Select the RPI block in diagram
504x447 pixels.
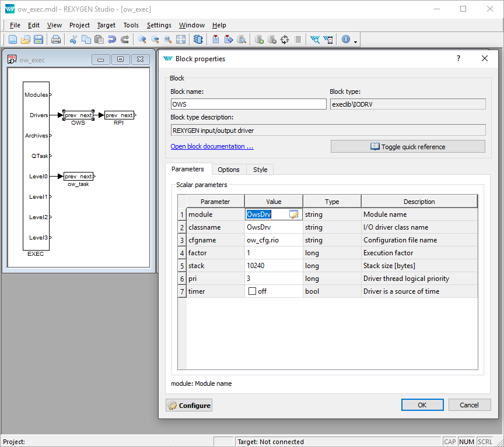(119, 115)
